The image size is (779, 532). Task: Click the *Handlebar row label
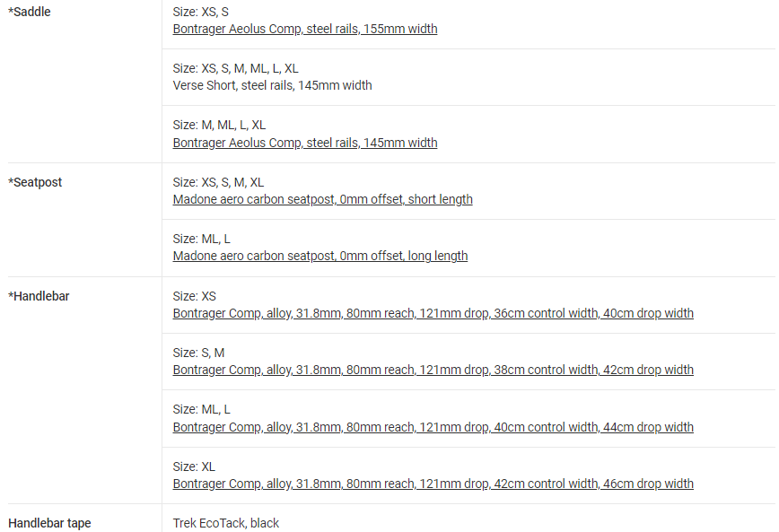(39, 296)
